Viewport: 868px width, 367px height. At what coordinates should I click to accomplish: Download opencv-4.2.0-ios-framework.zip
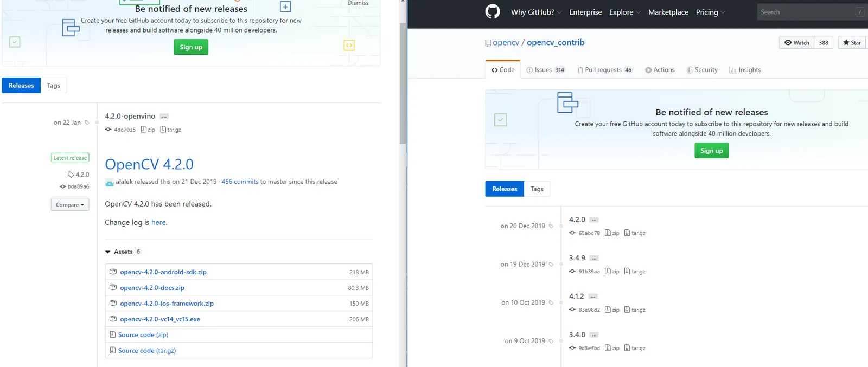click(167, 304)
